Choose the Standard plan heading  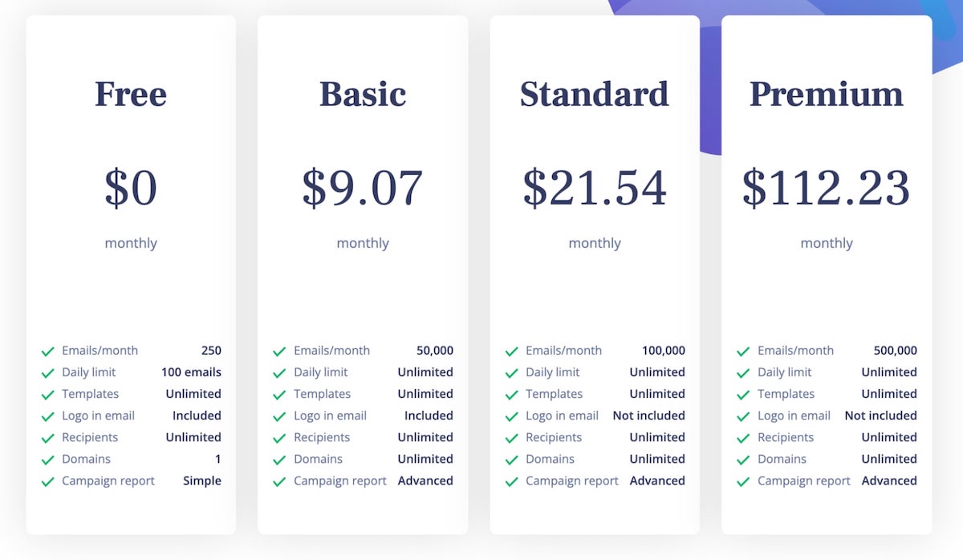[594, 94]
